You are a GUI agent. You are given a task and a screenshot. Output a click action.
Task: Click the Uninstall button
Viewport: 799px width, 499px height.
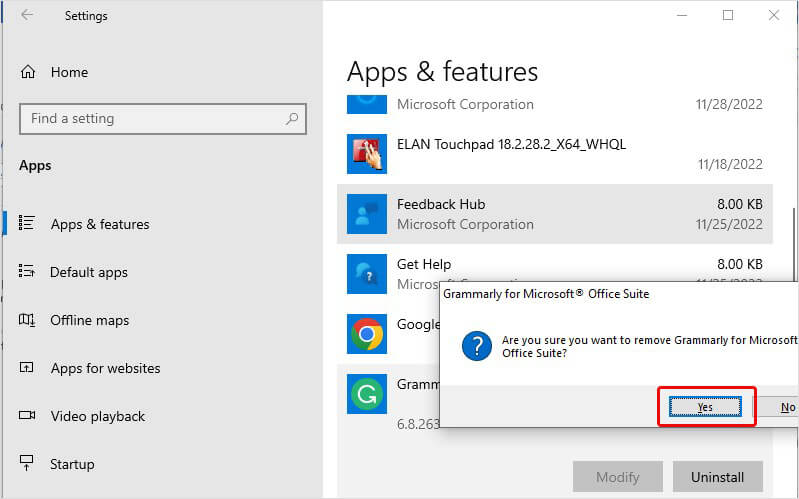[x=717, y=477]
